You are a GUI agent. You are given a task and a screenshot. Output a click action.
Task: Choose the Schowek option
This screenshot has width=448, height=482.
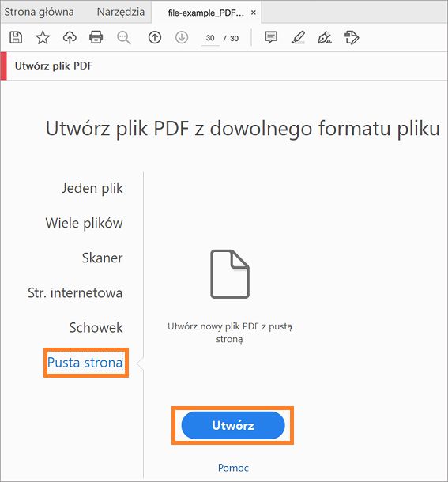(96, 327)
